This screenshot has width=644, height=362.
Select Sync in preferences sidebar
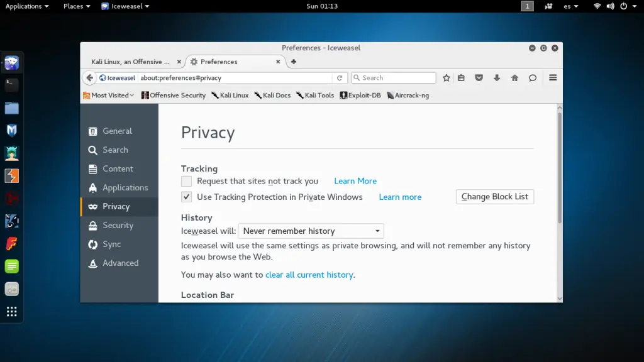coord(119,244)
